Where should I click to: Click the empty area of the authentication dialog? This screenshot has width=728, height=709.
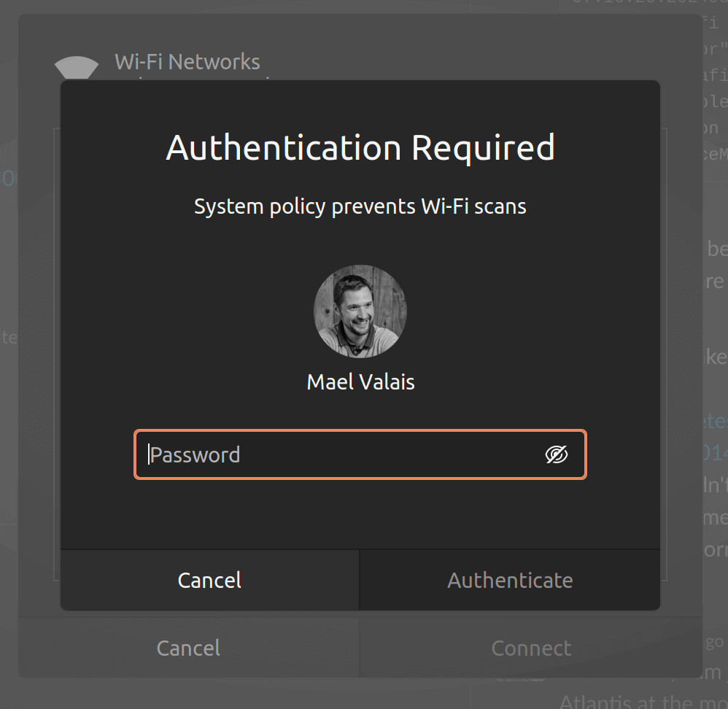click(360, 518)
